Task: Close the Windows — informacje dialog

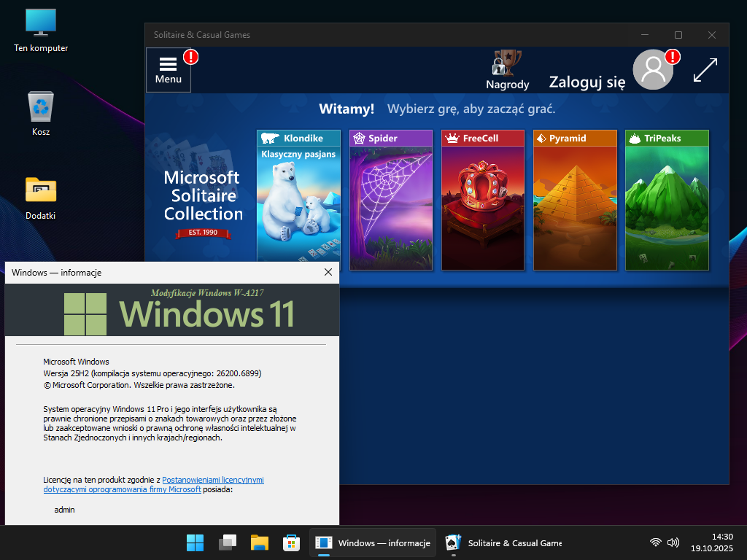Action: click(x=328, y=272)
